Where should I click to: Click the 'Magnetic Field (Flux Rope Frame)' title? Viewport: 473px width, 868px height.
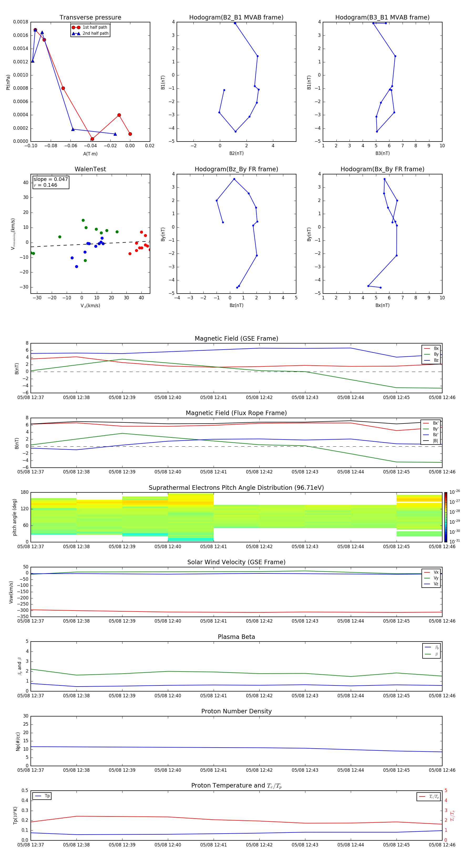point(236,413)
